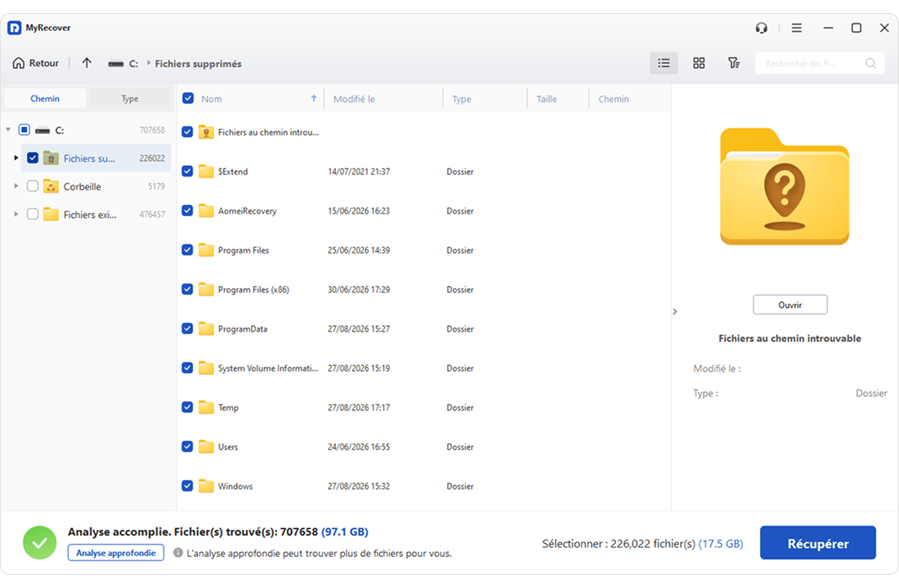This screenshot has height=588, width=899.
Task: Click the Récupérer button
Action: 818,543
